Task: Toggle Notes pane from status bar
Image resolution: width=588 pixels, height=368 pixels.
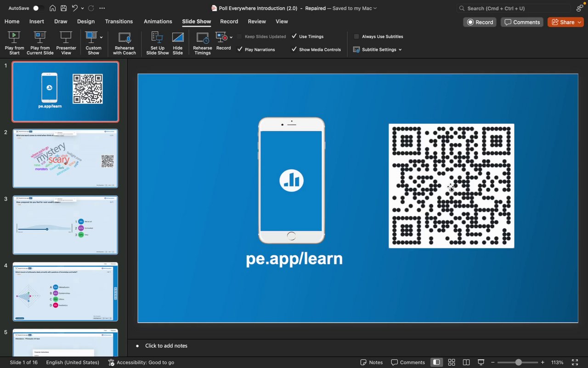Action: point(372,362)
